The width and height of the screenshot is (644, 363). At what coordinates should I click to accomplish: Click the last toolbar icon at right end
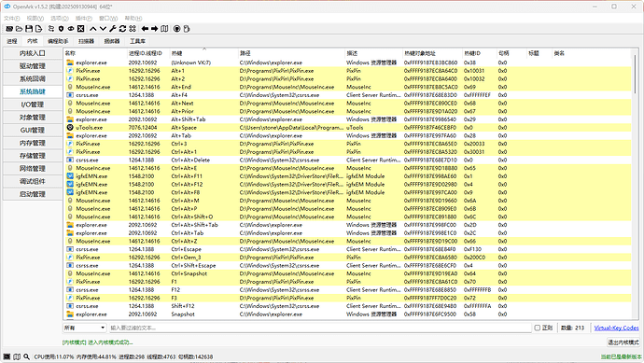click(x=187, y=29)
